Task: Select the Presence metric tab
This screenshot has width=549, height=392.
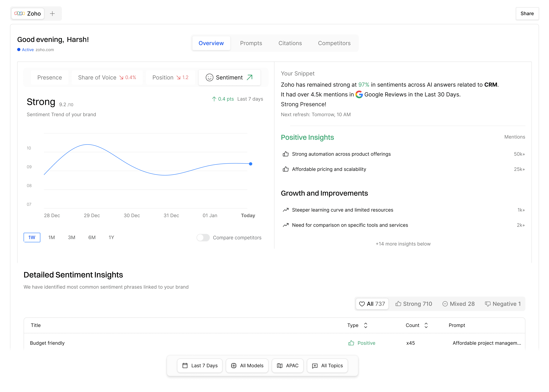Action: [50, 77]
